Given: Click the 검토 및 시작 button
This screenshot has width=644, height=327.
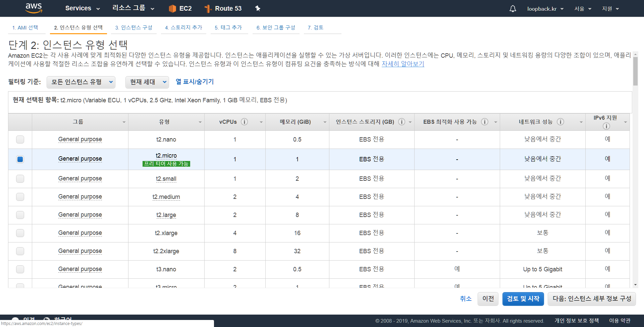Looking at the screenshot, I should tap(523, 299).
